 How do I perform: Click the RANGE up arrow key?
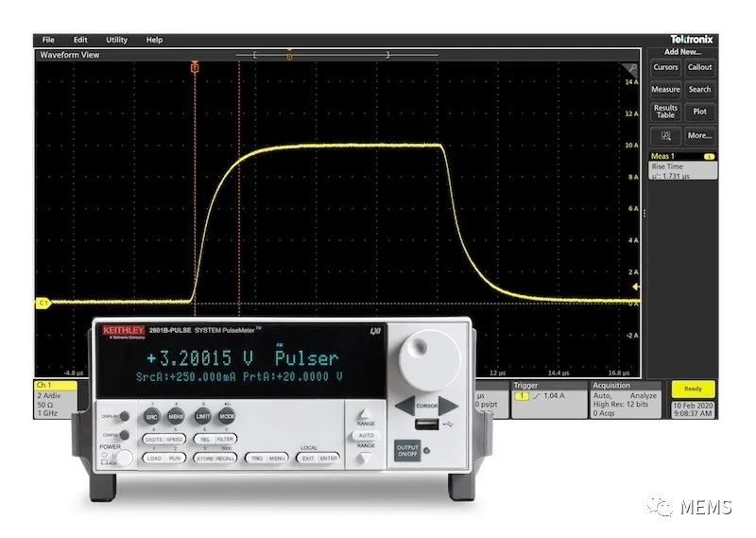365,413
